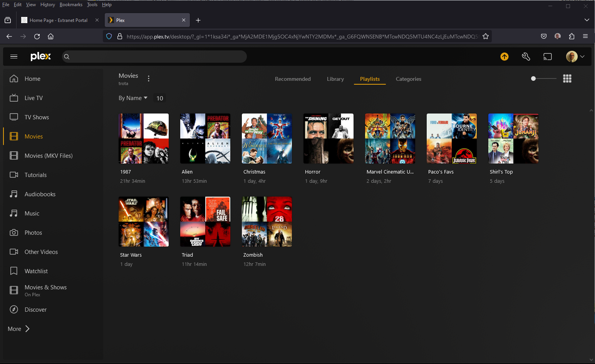595x364 pixels.
Task: Select the Playlists tab
Action: [x=370, y=79]
